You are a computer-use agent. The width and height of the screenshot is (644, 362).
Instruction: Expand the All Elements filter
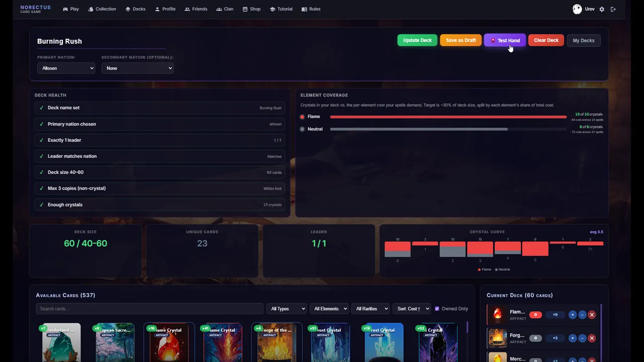tap(329, 309)
